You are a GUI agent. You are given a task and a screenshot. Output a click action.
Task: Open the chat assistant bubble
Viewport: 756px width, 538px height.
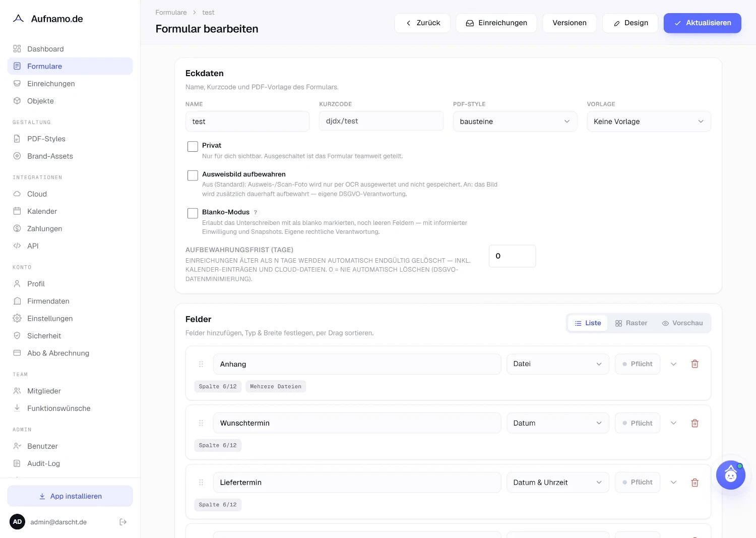coord(730,475)
